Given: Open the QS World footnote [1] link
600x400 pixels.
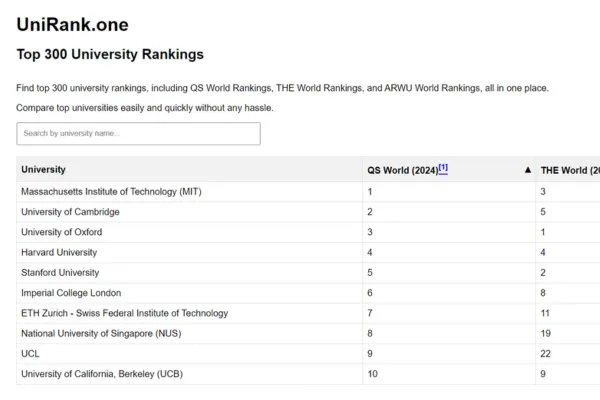Looking at the screenshot, I should coord(443,168).
